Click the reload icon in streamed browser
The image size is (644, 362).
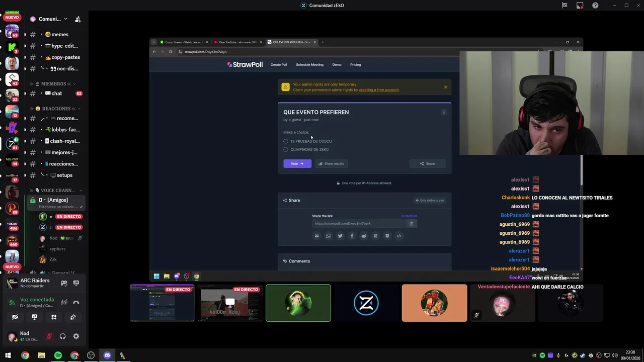(171, 52)
